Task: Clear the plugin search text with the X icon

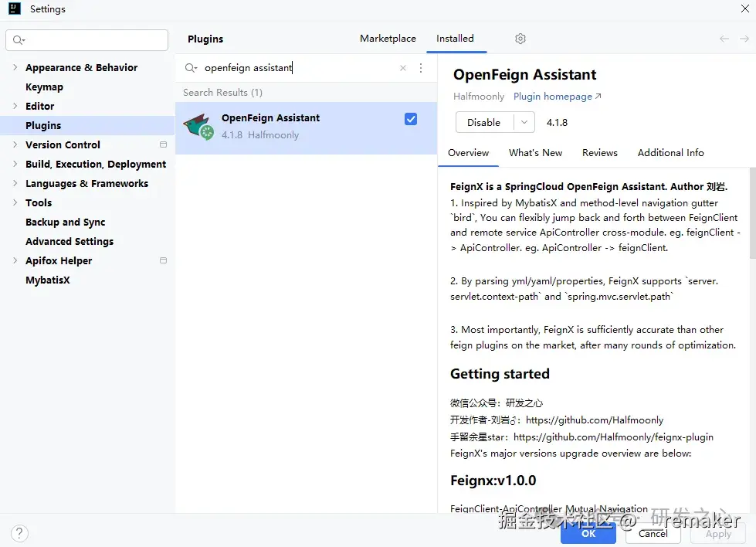Action: click(403, 68)
